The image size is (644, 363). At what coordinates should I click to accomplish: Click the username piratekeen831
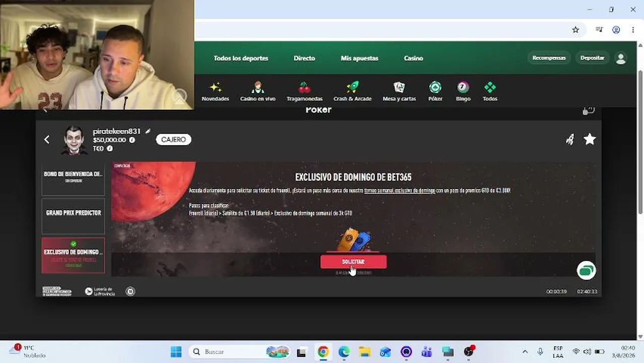[x=116, y=131]
